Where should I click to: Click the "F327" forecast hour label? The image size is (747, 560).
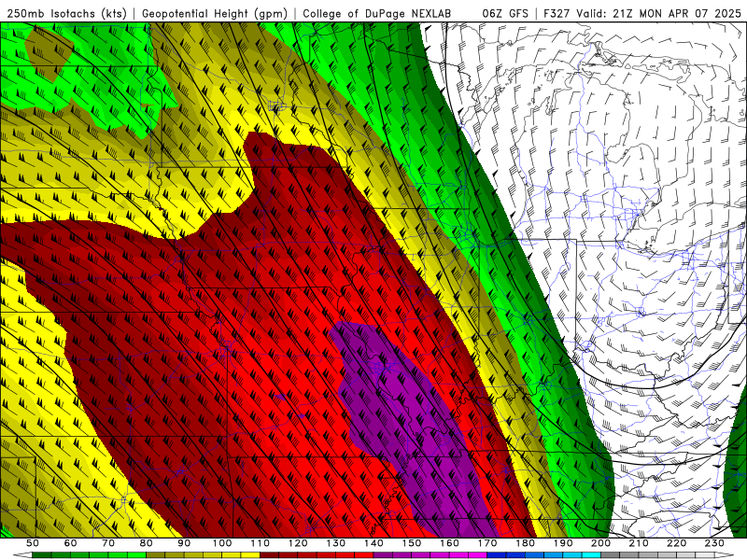[557, 13]
